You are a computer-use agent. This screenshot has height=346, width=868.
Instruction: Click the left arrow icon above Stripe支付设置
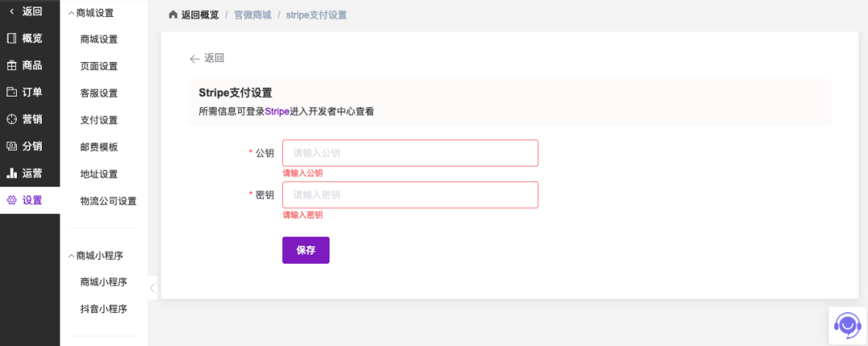194,59
